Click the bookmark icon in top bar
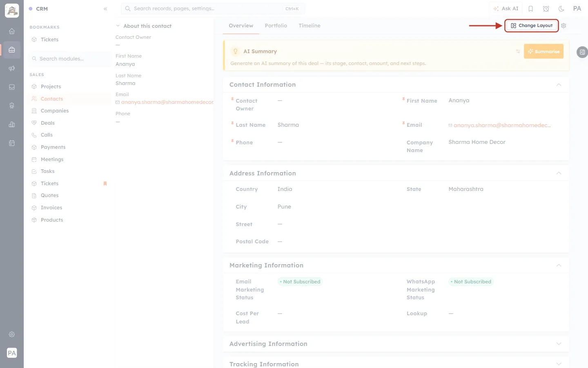 coord(531,9)
